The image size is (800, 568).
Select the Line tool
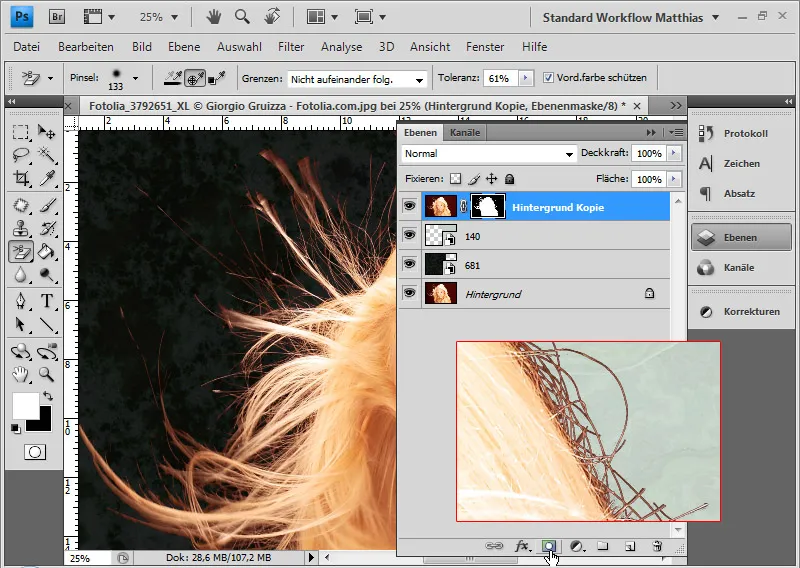point(46,324)
